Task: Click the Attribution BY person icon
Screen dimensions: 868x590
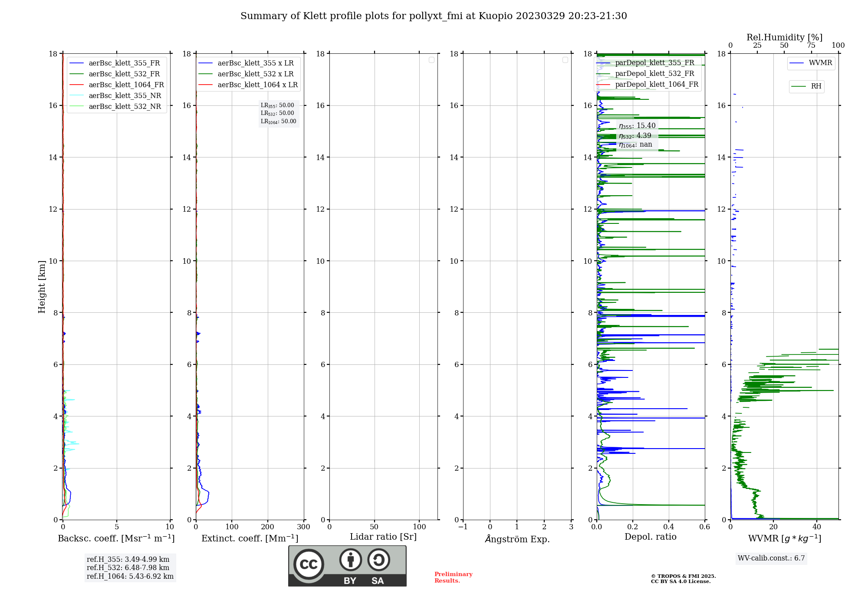Action: click(x=351, y=560)
